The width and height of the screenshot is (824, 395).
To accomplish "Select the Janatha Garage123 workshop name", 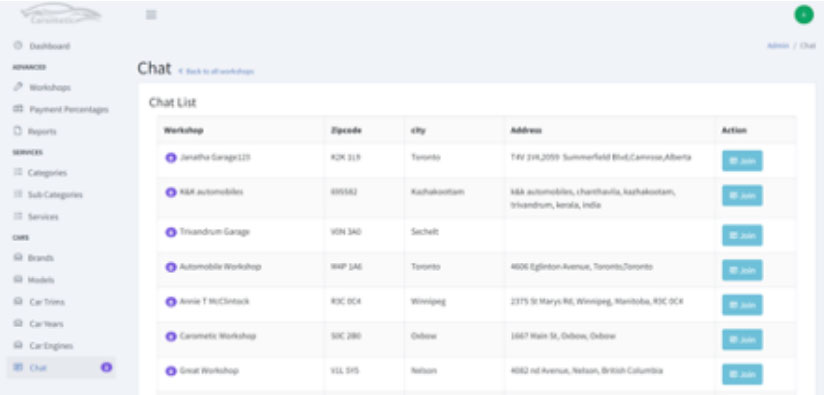I will (x=215, y=157).
